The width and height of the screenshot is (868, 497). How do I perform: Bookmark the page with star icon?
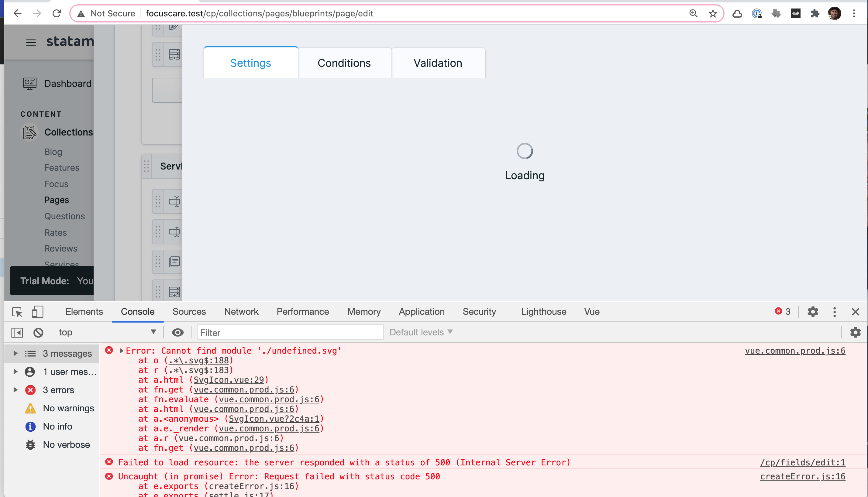coord(713,13)
